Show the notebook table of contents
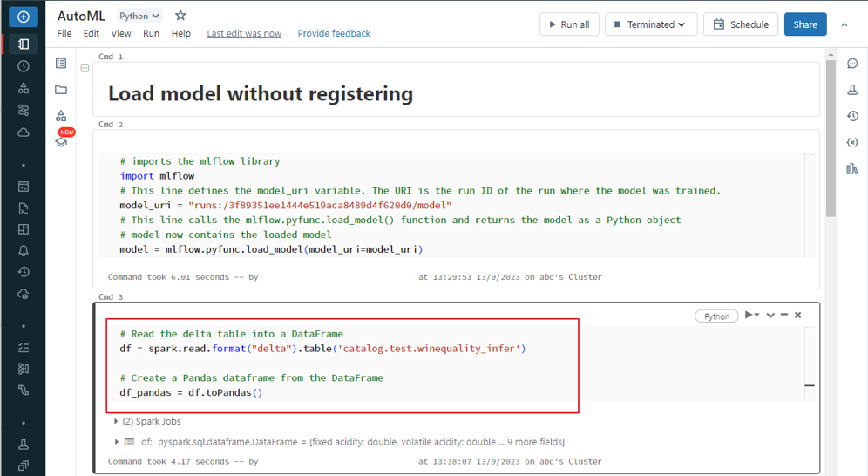The height and width of the screenshot is (476, 868). (x=61, y=63)
